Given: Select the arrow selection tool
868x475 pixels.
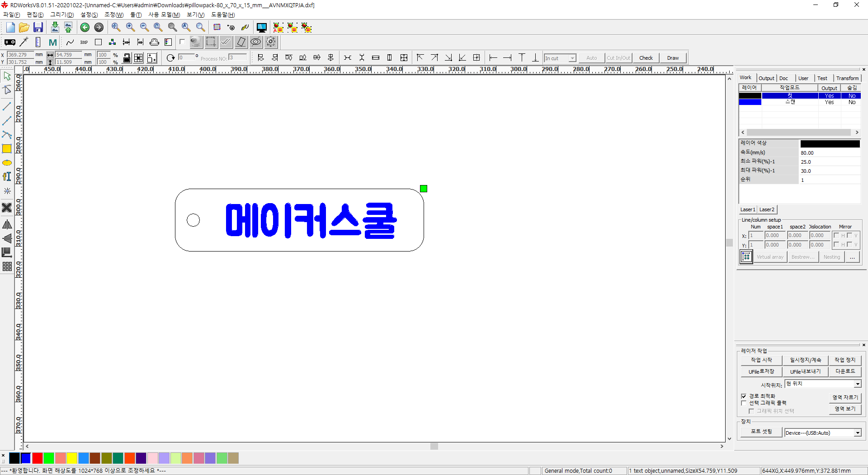Looking at the screenshot, I should tap(7, 76).
